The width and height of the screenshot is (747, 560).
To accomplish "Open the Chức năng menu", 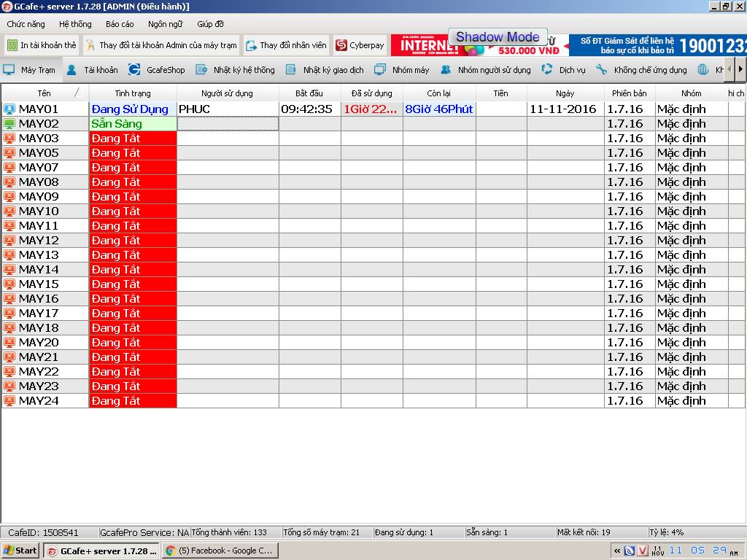I will [26, 24].
